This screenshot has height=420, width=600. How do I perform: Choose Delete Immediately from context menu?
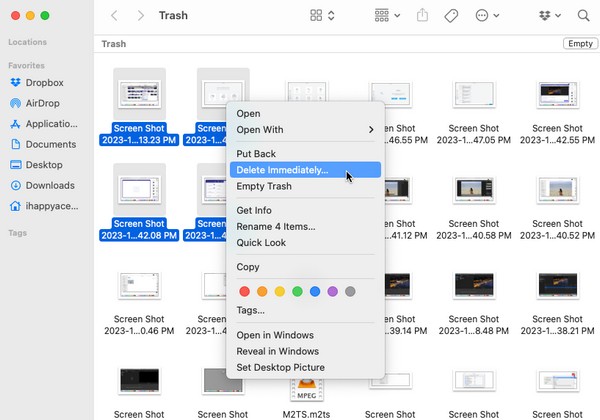coord(281,170)
